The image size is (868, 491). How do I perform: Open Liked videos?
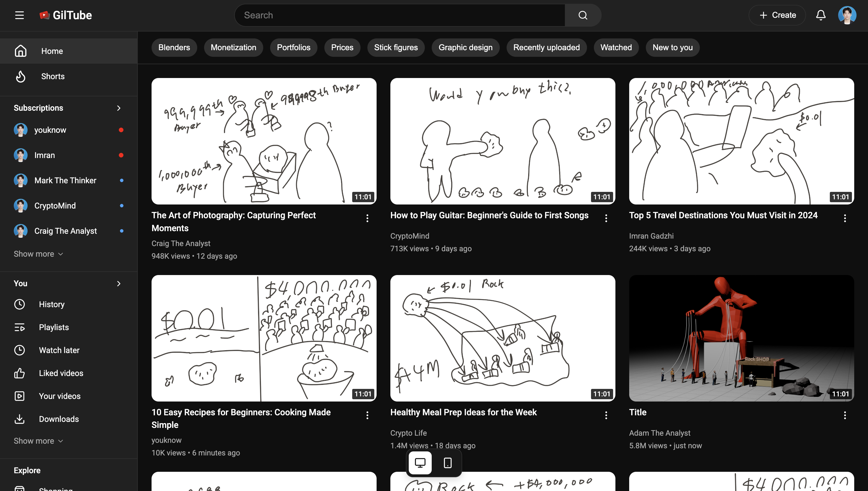click(61, 373)
